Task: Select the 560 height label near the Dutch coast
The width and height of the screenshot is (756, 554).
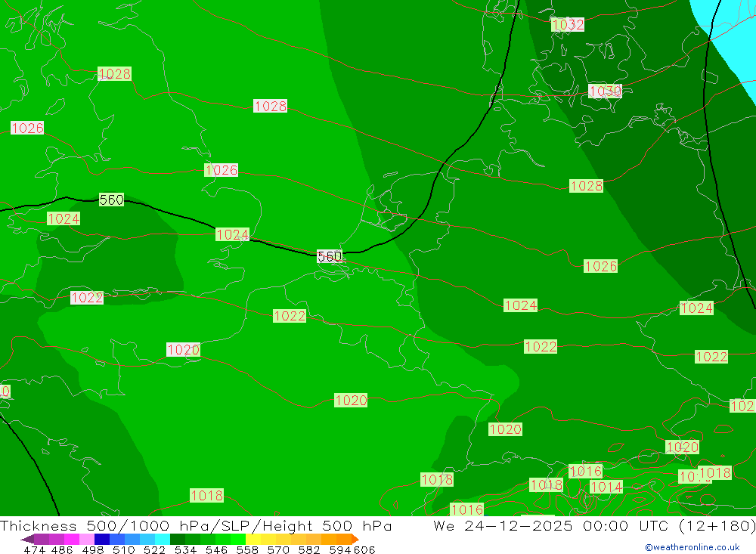Action: click(330, 256)
